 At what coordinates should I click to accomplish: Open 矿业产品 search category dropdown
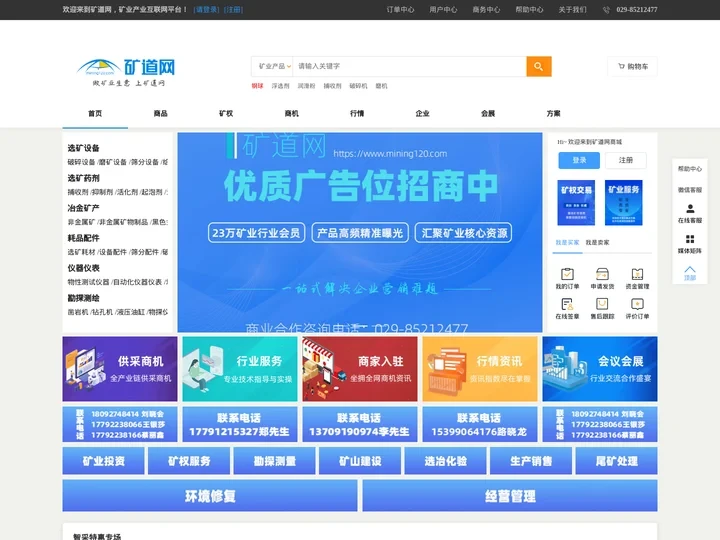coord(274,67)
